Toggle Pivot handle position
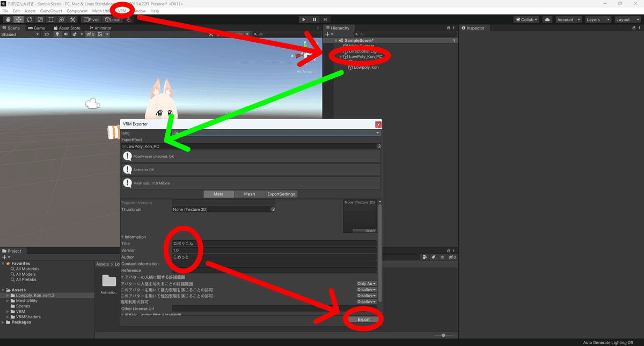Image resolution: width=644 pixels, height=346 pixels. tap(92, 19)
